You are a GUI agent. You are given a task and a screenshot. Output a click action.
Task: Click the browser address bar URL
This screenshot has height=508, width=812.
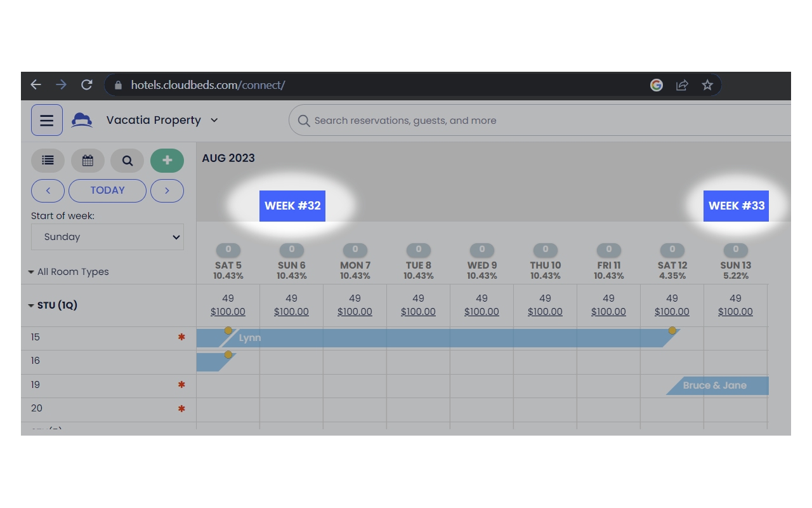[x=208, y=85]
